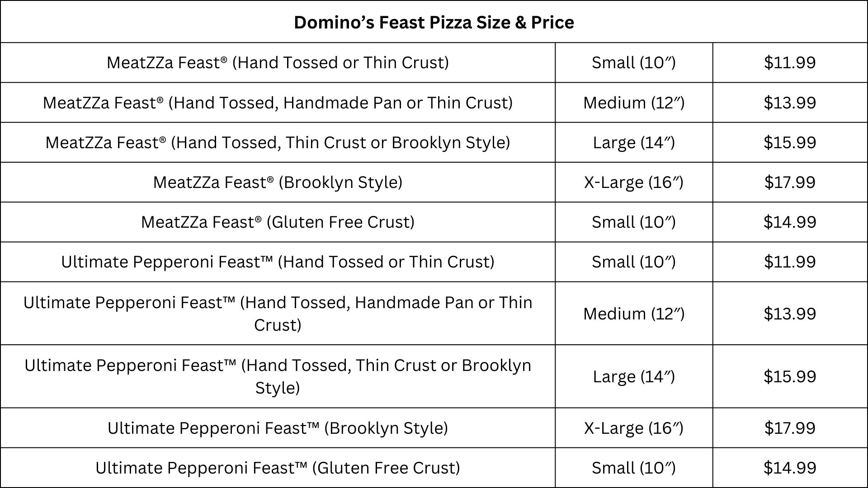Click the $13.99 price for MeatZZa Medium

pos(790,103)
